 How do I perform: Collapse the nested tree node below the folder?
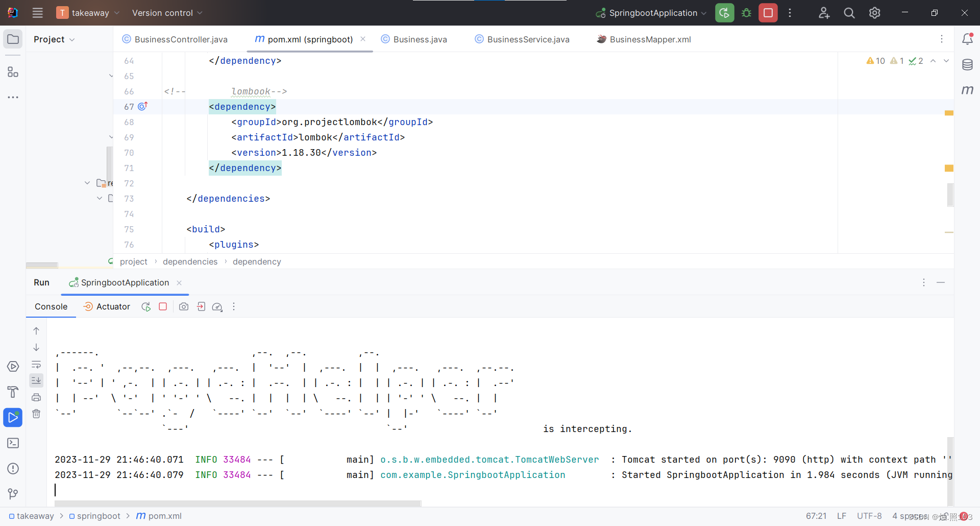pos(100,198)
